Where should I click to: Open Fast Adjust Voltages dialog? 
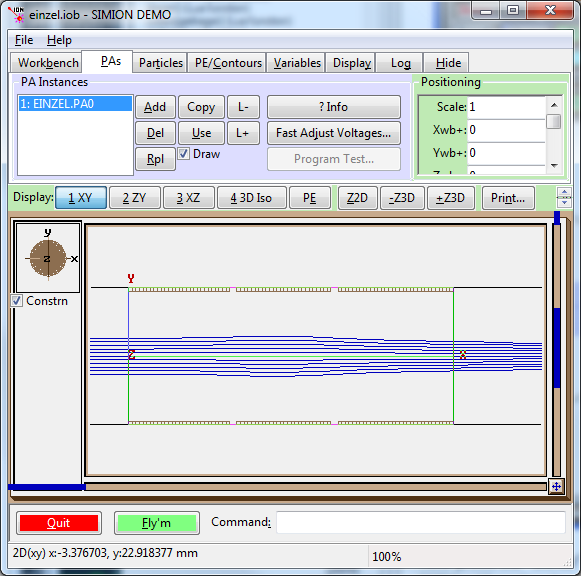pos(333,133)
